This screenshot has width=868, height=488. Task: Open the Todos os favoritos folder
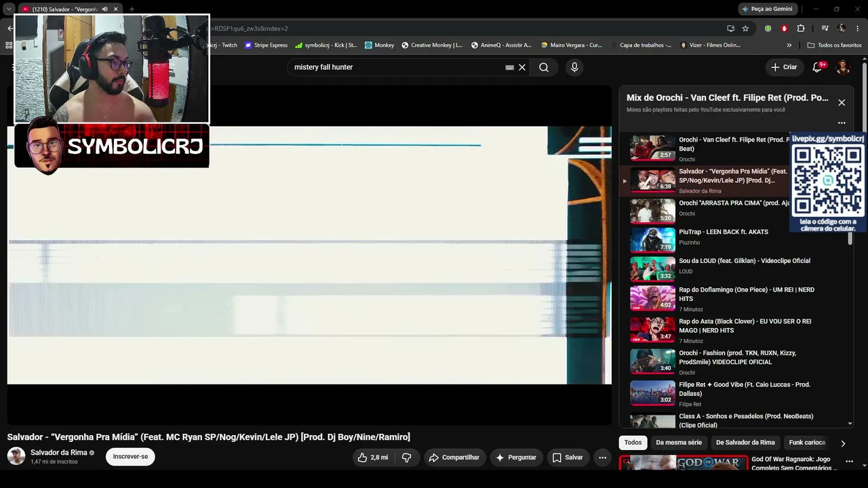point(834,45)
